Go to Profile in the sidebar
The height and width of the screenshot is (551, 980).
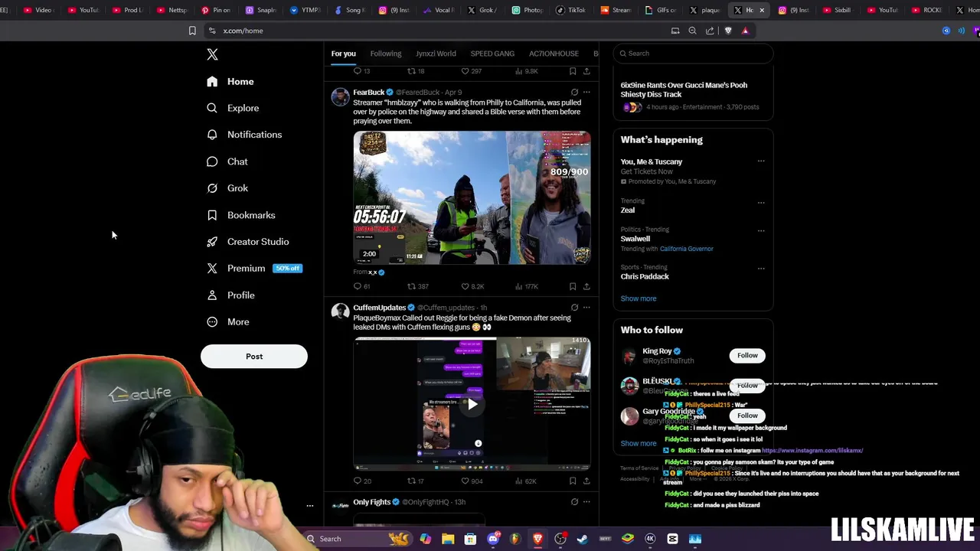point(230,295)
